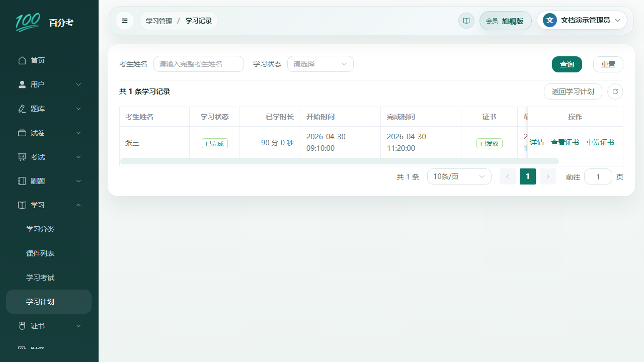This screenshot has height=362, width=644.
Task: Click the 证书 badge icon
Action: 22,326
